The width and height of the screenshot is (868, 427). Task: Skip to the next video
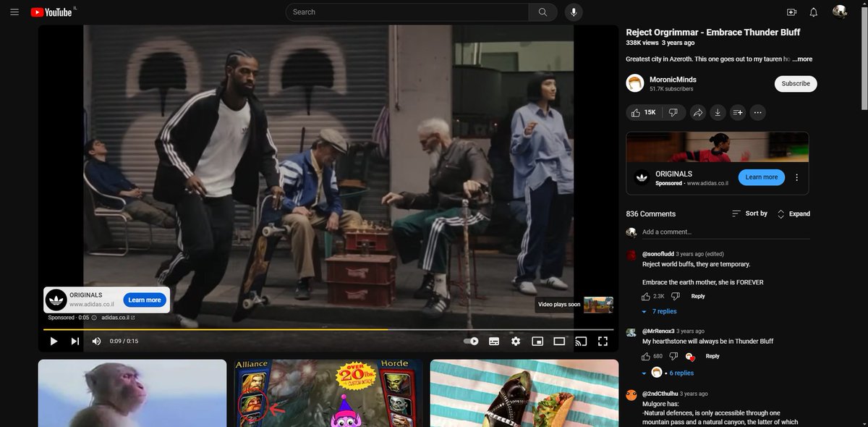[75, 341]
